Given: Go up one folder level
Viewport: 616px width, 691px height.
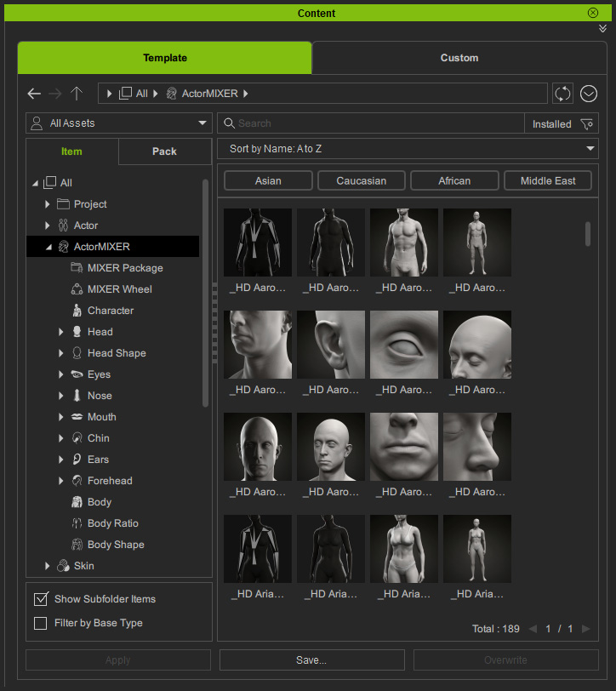Looking at the screenshot, I should pyautogui.click(x=77, y=94).
